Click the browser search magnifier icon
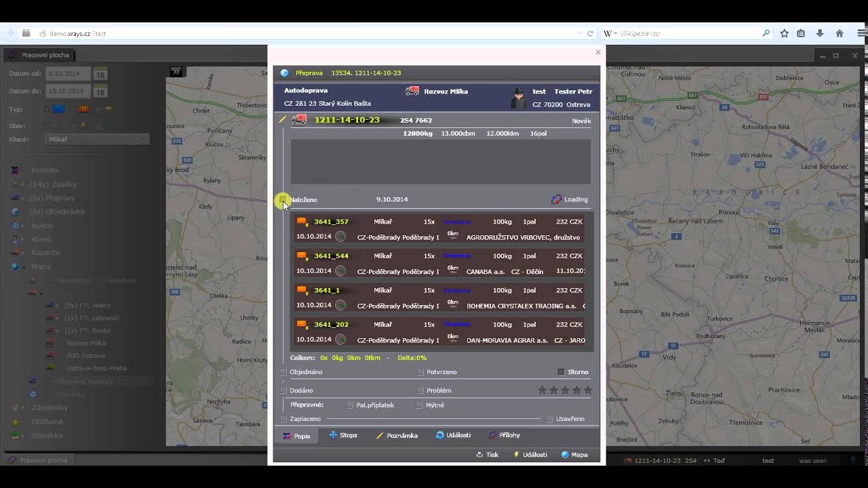Viewport: 868px width, 488px height. [766, 33]
